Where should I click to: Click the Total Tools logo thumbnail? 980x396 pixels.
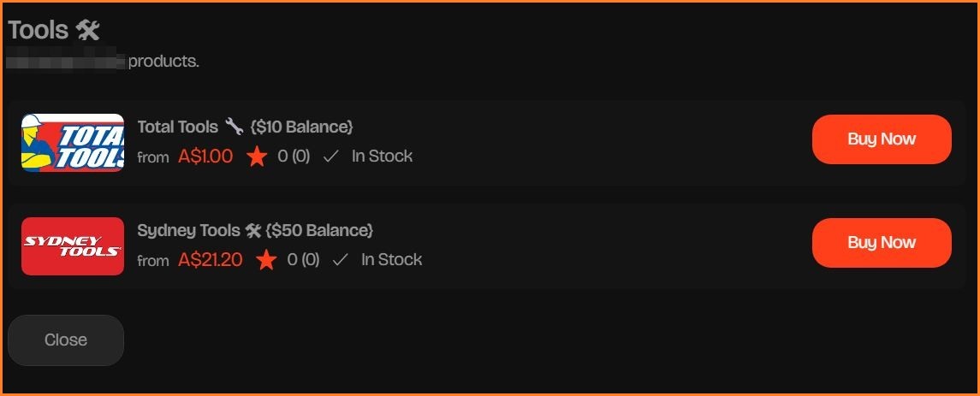click(x=73, y=143)
